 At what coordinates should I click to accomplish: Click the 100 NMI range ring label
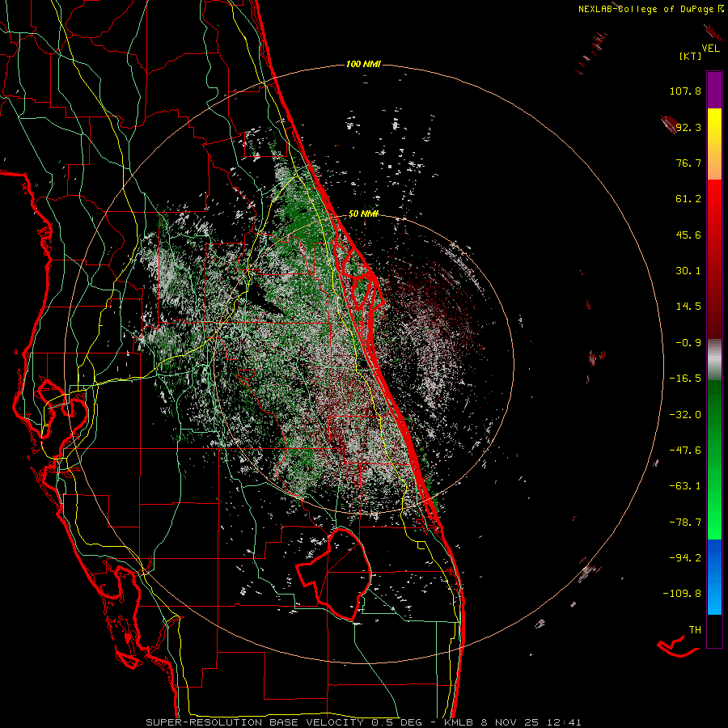pyautogui.click(x=363, y=64)
